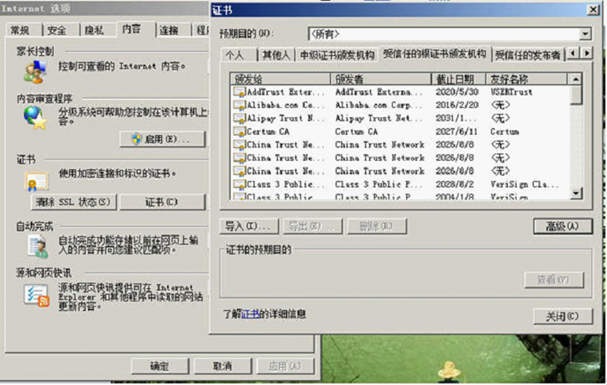Sort by the 颁发者 column header

pos(381,79)
